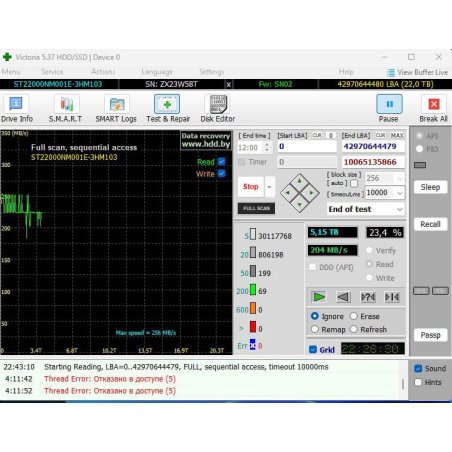Click the rewind scan arrow button
Screen dimensions: 452x452
coord(343,297)
